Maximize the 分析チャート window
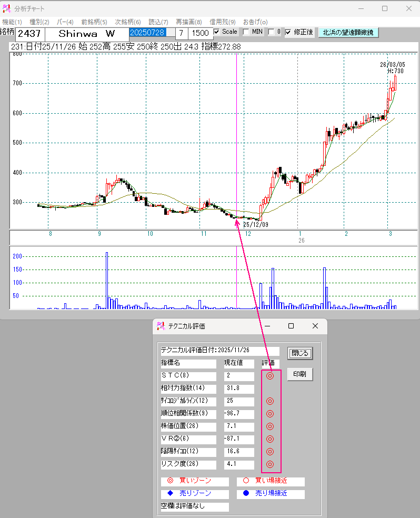The height and width of the screenshot is (518, 420). (385, 8)
